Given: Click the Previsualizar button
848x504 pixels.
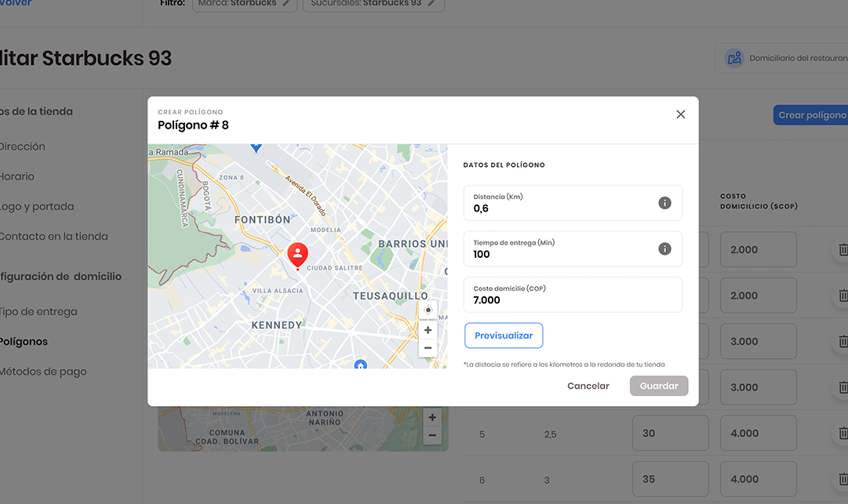Looking at the screenshot, I should [x=504, y=335].
